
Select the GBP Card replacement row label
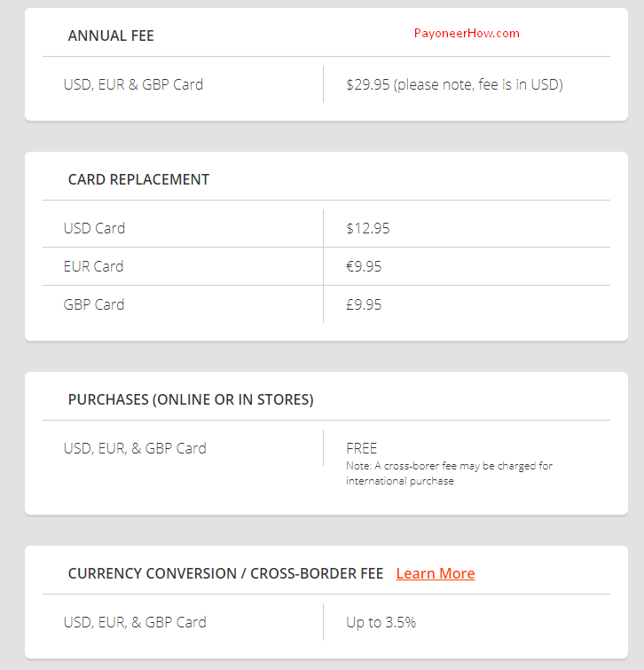[94, 304]
